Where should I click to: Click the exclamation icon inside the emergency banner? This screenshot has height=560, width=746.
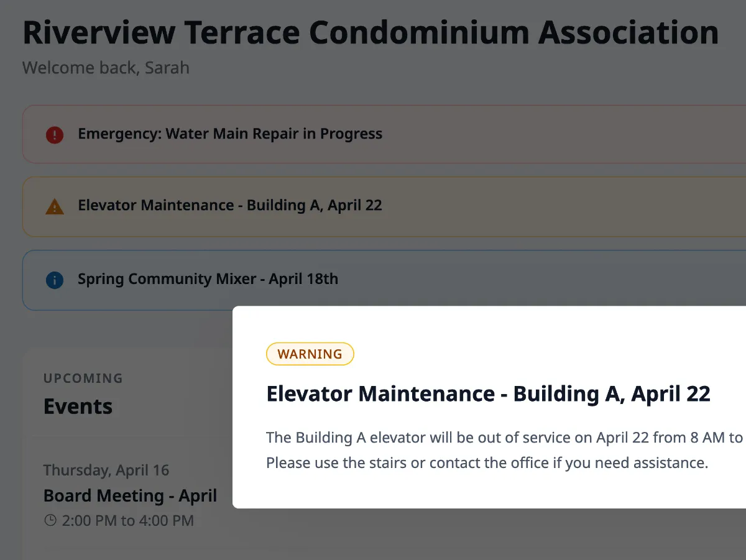[55, 134]
